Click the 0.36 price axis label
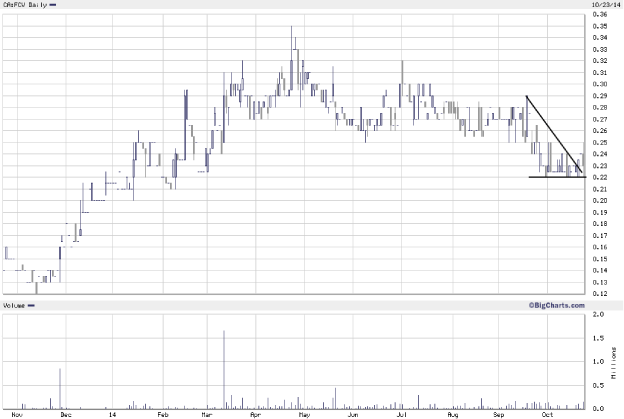The image size is (624, 419). pyautogui.click(x=602, y=14)
